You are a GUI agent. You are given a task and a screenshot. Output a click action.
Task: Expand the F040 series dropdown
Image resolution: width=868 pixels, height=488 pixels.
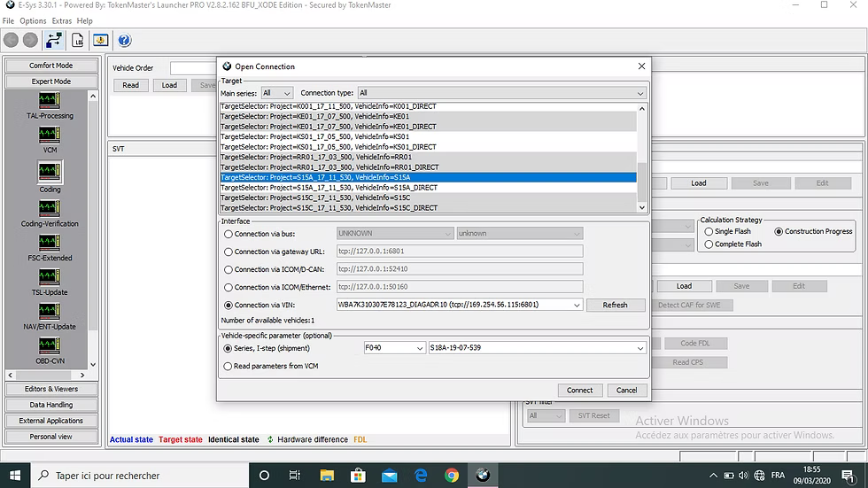[x=394, y=348]
